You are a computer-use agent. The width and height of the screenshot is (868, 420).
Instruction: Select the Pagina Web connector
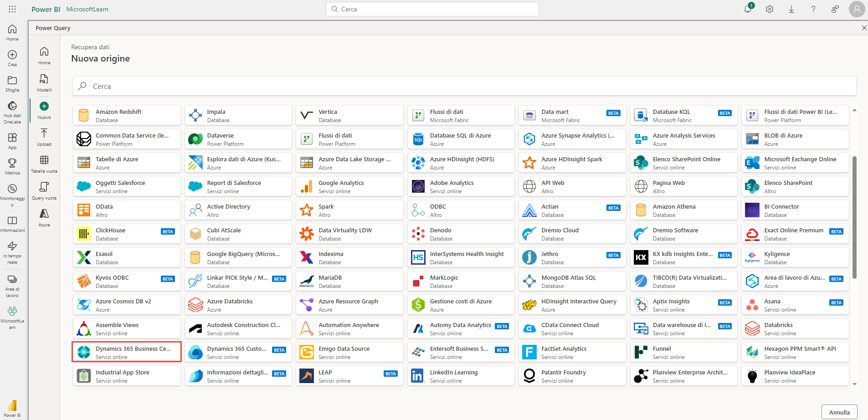(x=684, y=186)
